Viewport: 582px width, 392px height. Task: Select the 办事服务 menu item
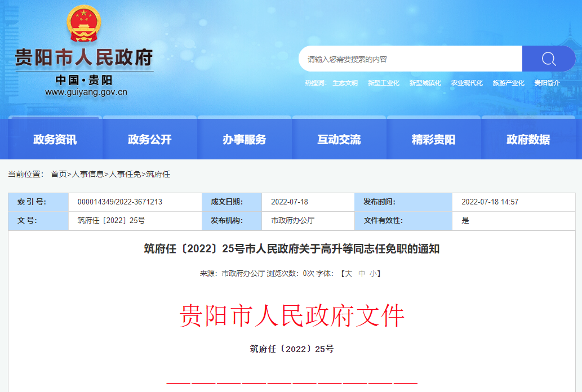coord(245,140)
